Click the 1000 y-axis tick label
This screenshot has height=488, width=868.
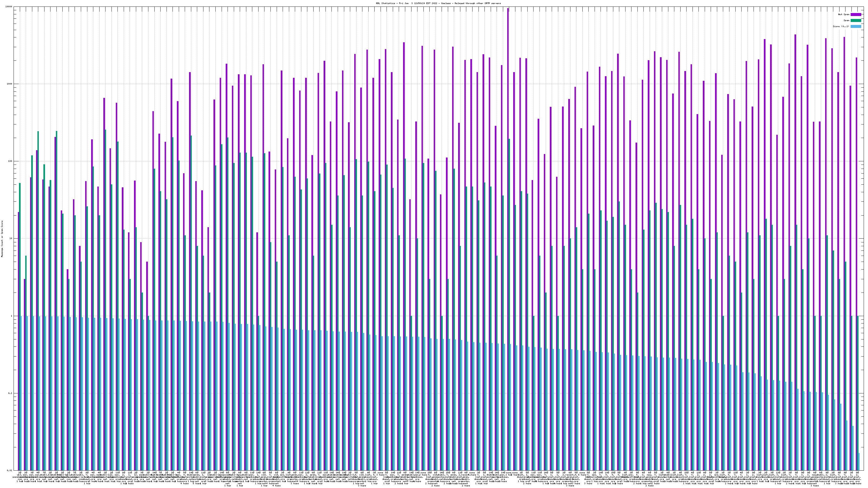point(10,84)
